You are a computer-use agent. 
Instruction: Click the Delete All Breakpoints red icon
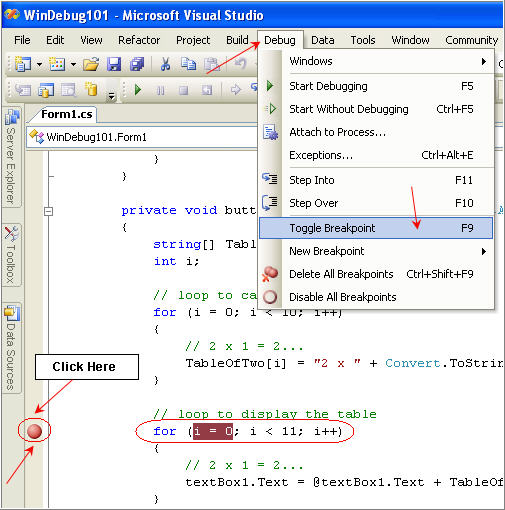[x=270, y=274]
